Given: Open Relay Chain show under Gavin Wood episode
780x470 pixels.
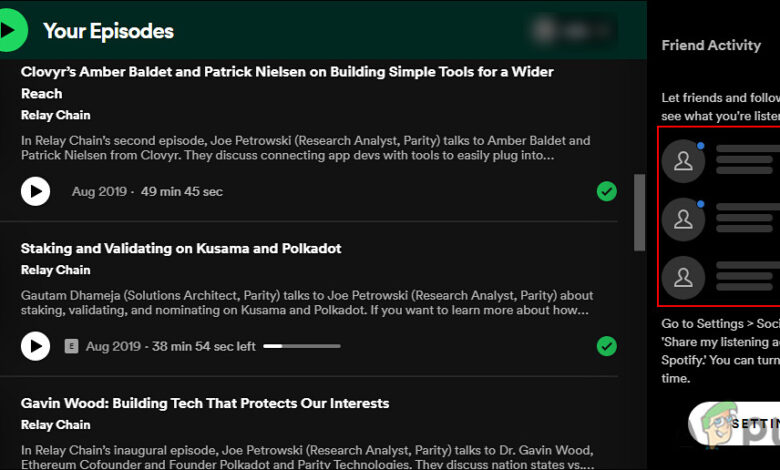Looking at the screenshot, I should tap(56, 425).
